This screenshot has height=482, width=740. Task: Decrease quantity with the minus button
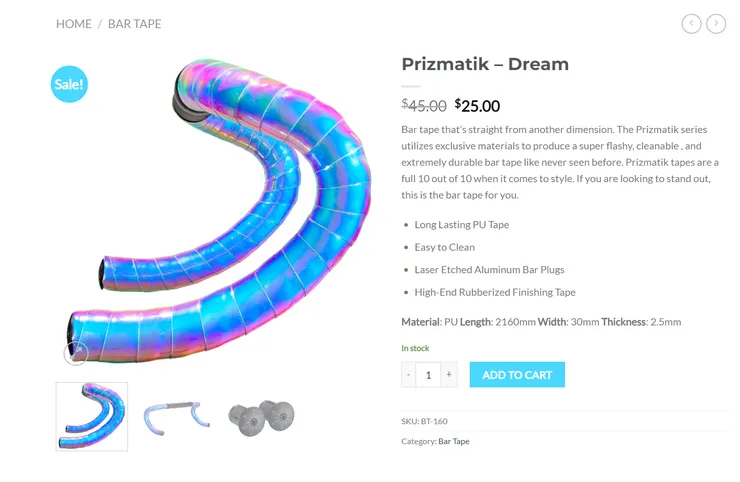click(x=409, y=375)
